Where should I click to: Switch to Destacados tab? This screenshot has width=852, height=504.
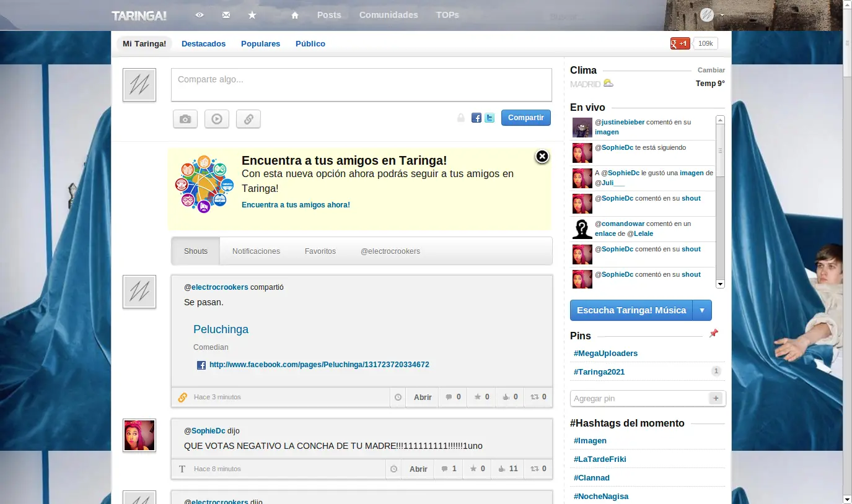(203, 43)
